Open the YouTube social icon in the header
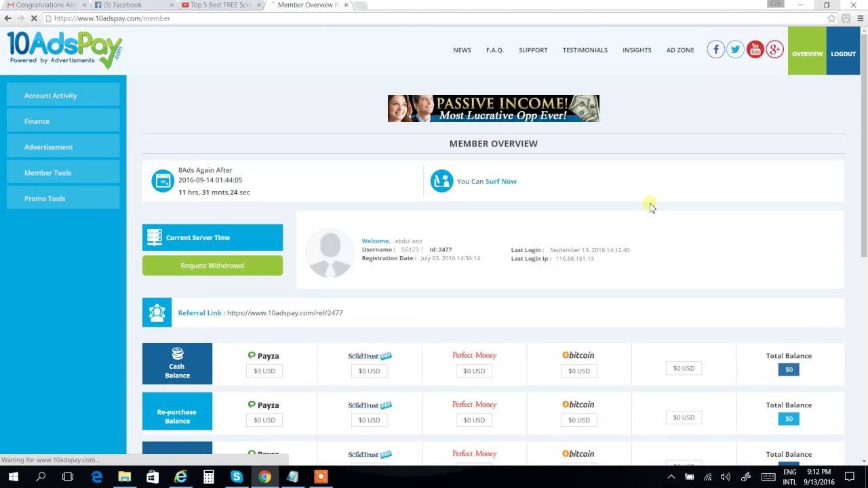This screenshot has height=488, width=868. pyautogui.click(x=755, y=49)
